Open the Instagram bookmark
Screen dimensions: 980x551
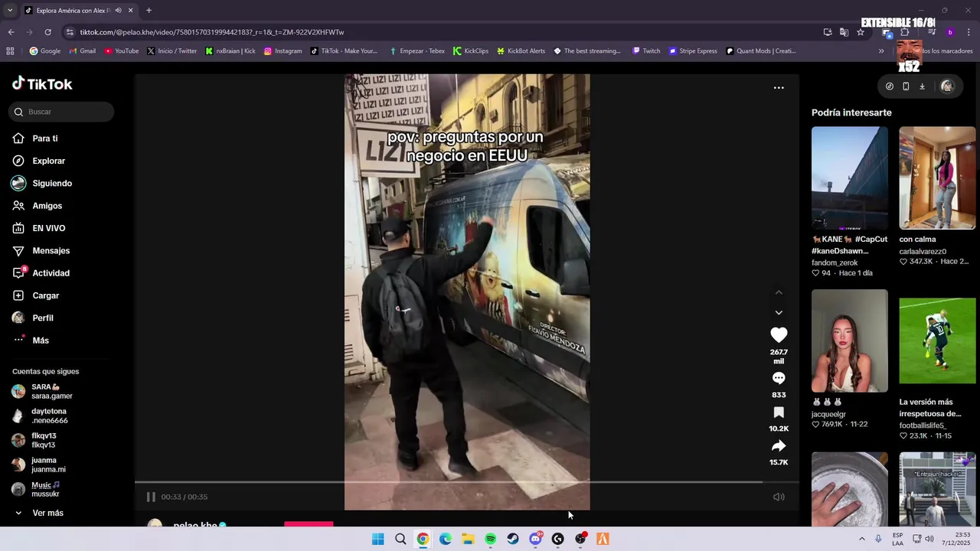tap(283, 51)
